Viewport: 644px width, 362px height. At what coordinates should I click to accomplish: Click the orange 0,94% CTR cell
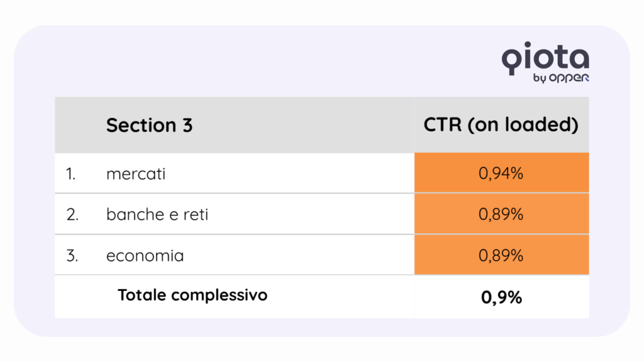click(x=501, y=173)
